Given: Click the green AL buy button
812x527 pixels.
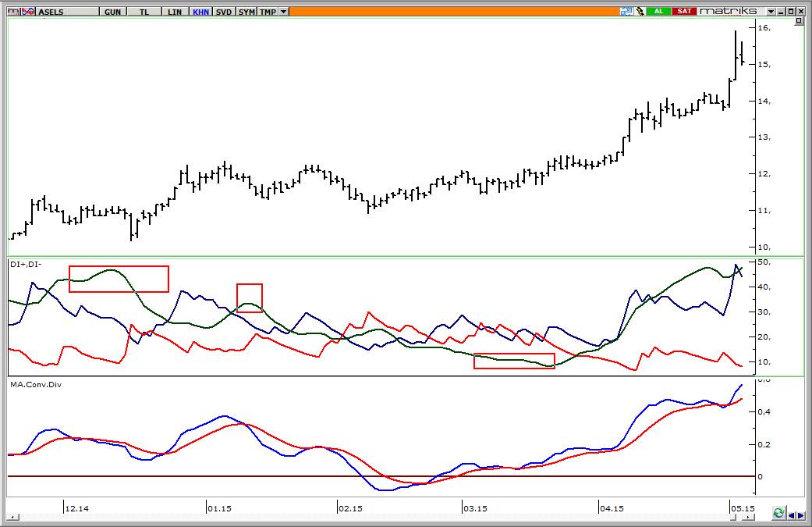Looking at the screenshot, I should tap(658, 11).
